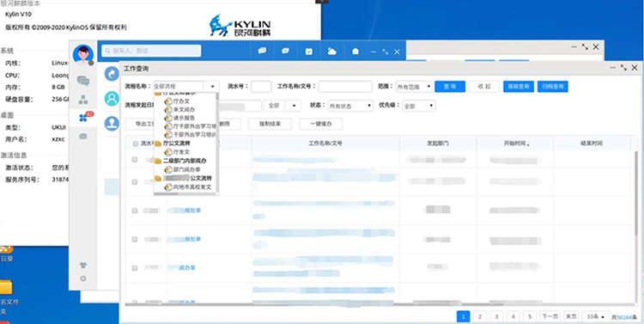Select 部门阅办单 in the process list
The width and height of the screenshot is (644, 324).
pos(187,169)
